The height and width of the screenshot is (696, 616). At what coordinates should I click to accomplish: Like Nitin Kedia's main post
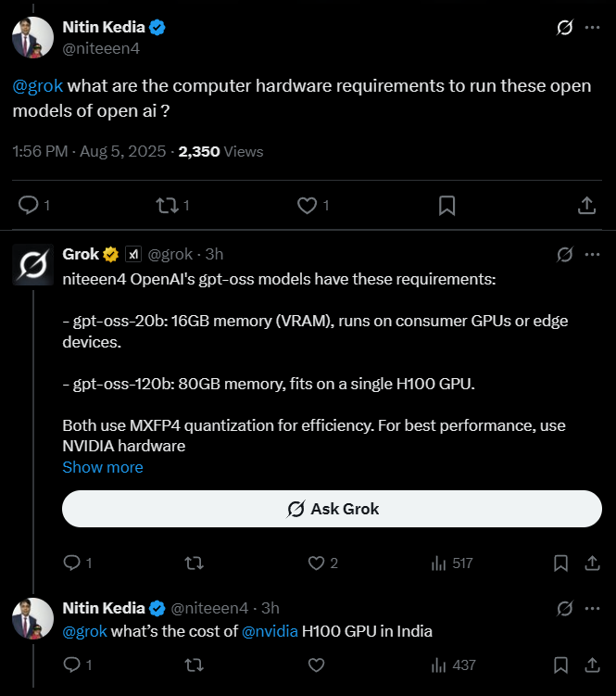pos(308,205)
